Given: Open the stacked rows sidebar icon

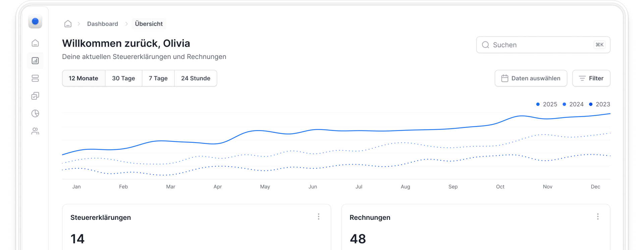Looking at the screenshot, I should point(35,78).
